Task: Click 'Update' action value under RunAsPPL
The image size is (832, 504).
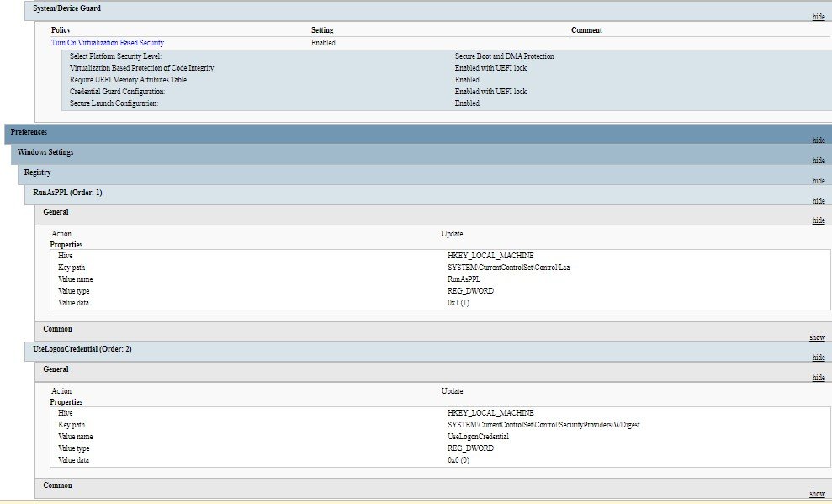Action: click(452, 234)
